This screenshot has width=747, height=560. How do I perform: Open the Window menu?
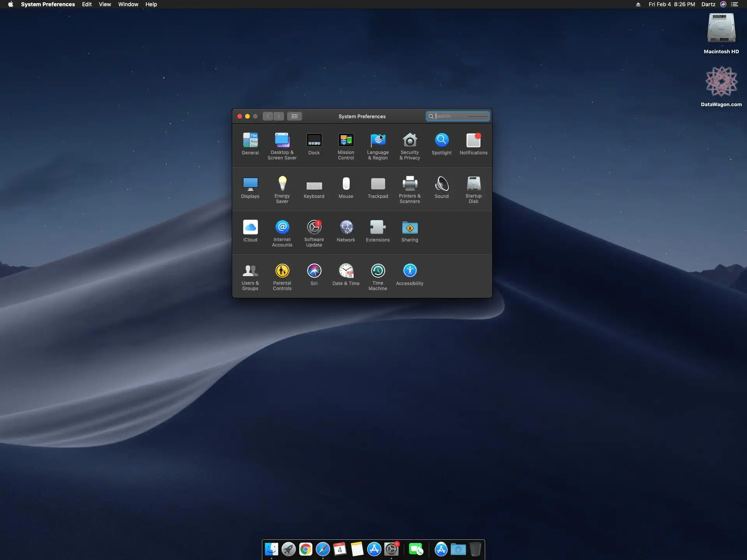pos(128,4)
